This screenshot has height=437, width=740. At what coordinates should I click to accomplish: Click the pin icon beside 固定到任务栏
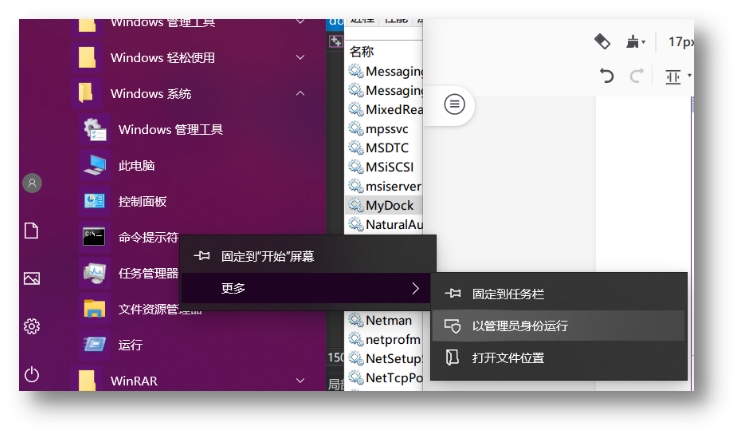tap(453, 294)
